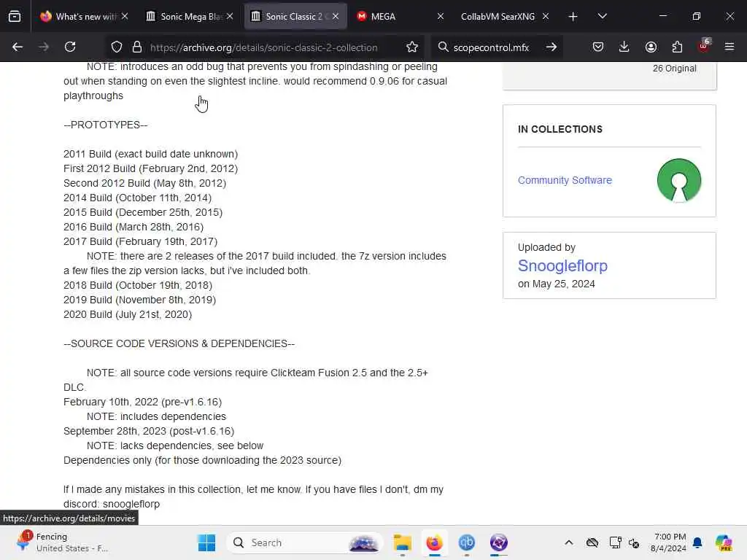
Task: Click the archive.org URL address bar
Action: point(264,47)
